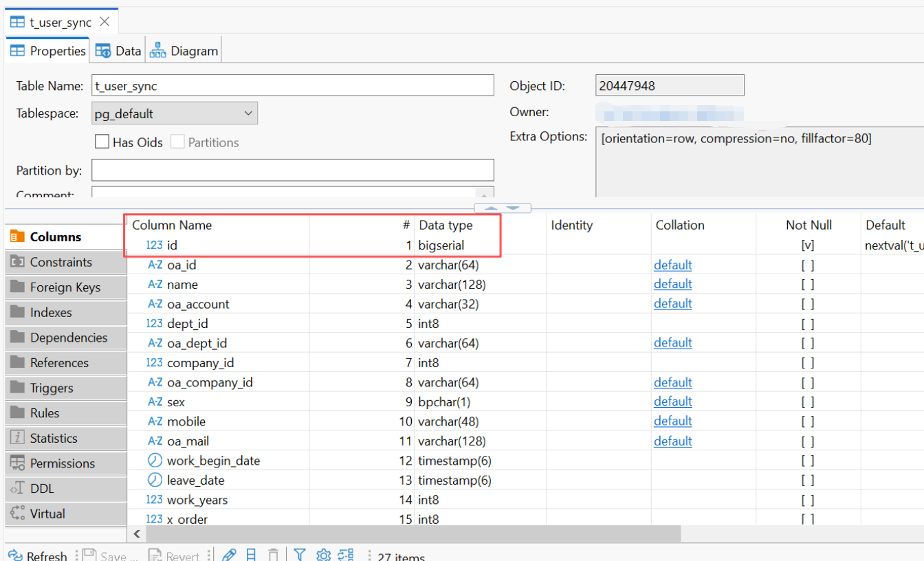This screenshot has height=561, width=924.
Task: Switch to the Diagram tab
Action: [x=184, y=51]
